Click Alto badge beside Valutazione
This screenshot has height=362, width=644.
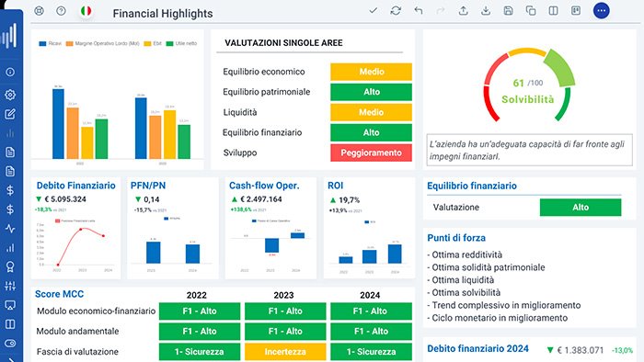[x=581, y=208]
